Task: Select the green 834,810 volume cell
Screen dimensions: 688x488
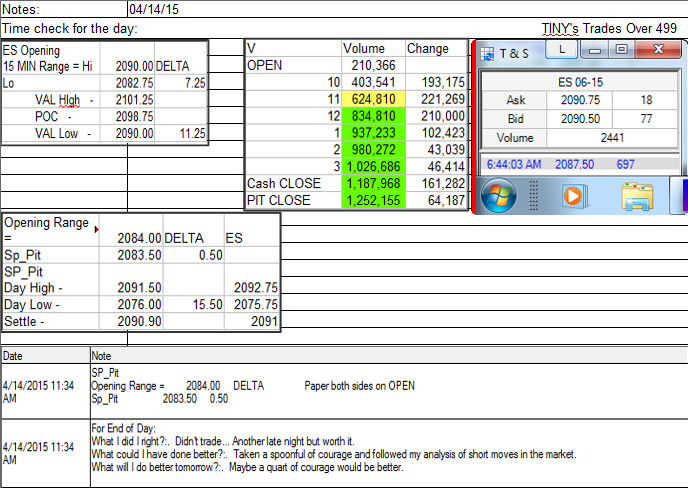Action: 373,116
